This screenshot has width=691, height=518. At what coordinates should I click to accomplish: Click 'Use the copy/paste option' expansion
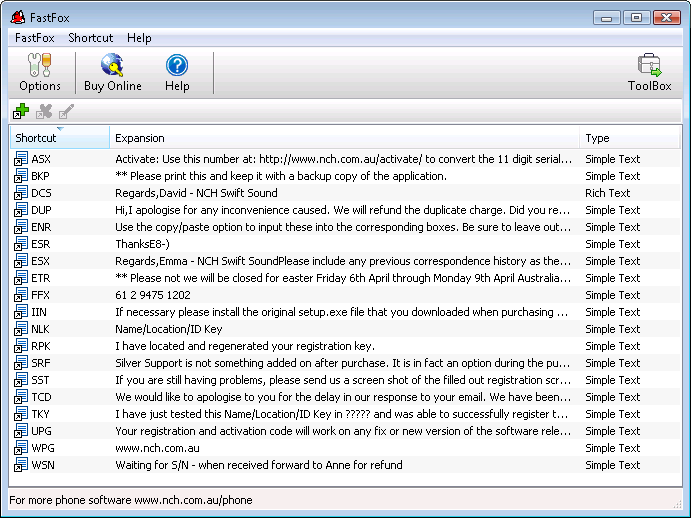pyautogui.click(x=343, y=227)
